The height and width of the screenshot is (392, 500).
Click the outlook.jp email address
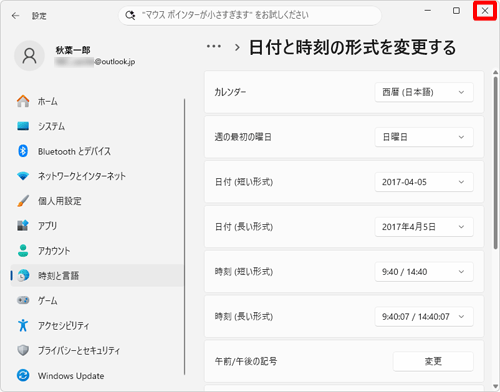95,62
